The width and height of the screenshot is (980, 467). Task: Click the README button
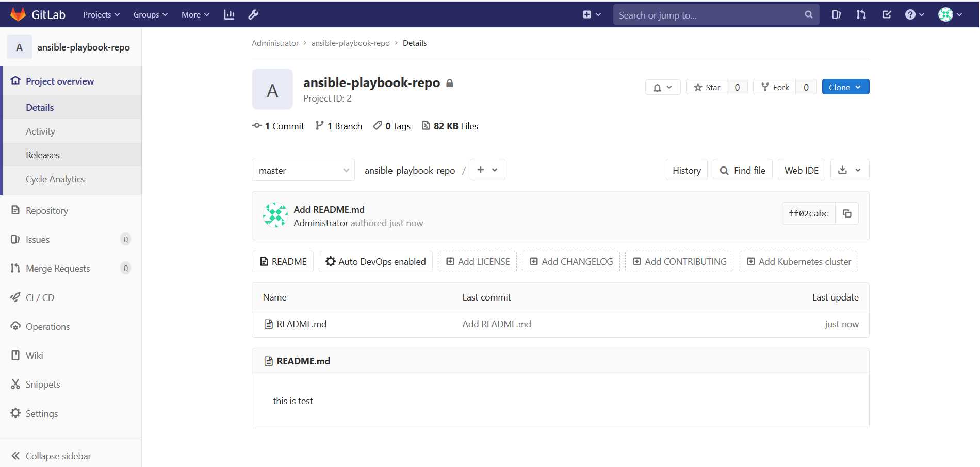tap(283, 261)
